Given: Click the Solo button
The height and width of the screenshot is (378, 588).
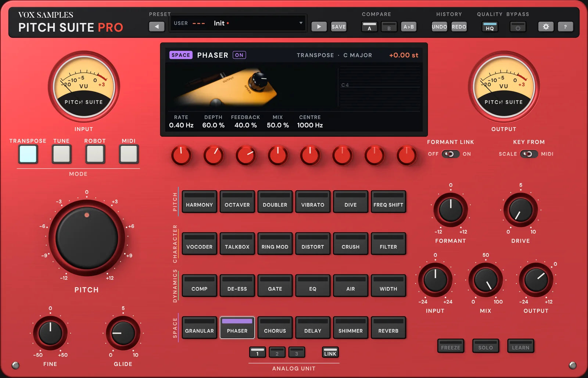Looking at the screenshot, I should pos(485,346).
